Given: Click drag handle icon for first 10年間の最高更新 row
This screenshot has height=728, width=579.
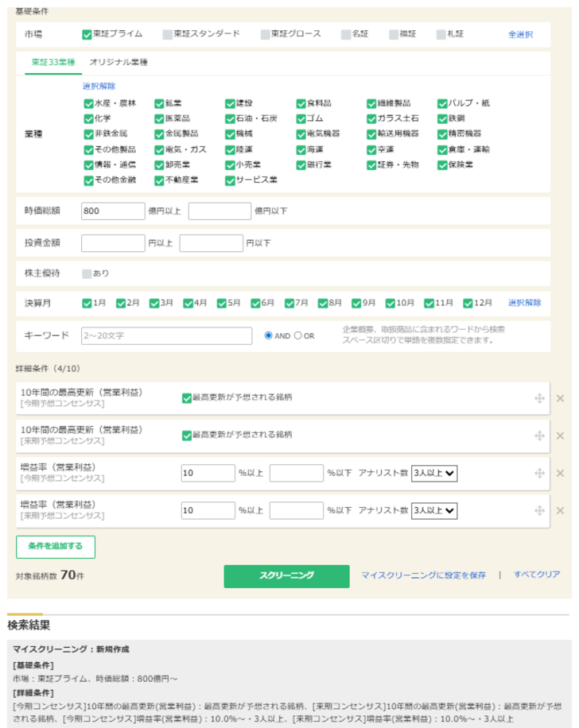Looking at the screenshot, I should (539, 398).
